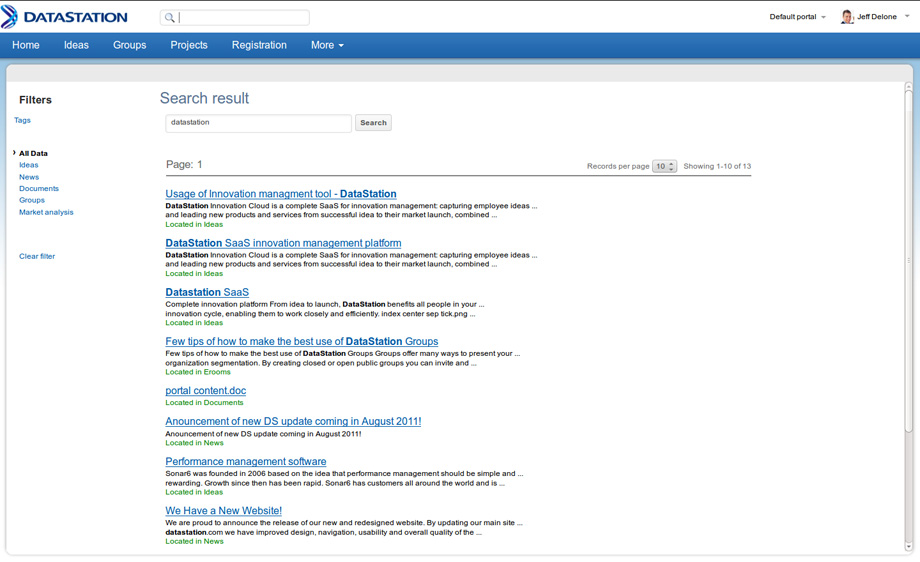Open the Jeff Delone user menu arrow

point(907,17)
